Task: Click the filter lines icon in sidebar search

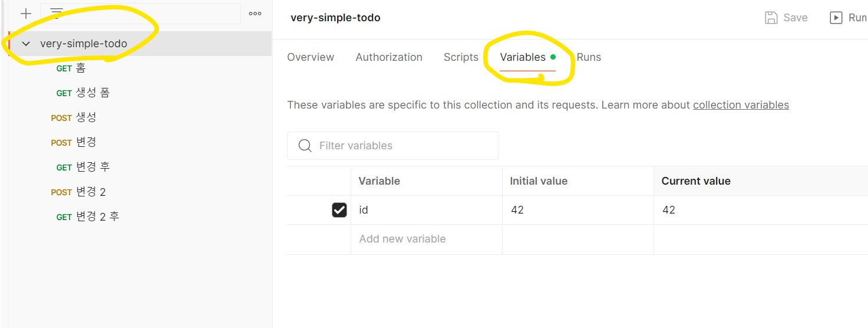Action: [57, 13]
